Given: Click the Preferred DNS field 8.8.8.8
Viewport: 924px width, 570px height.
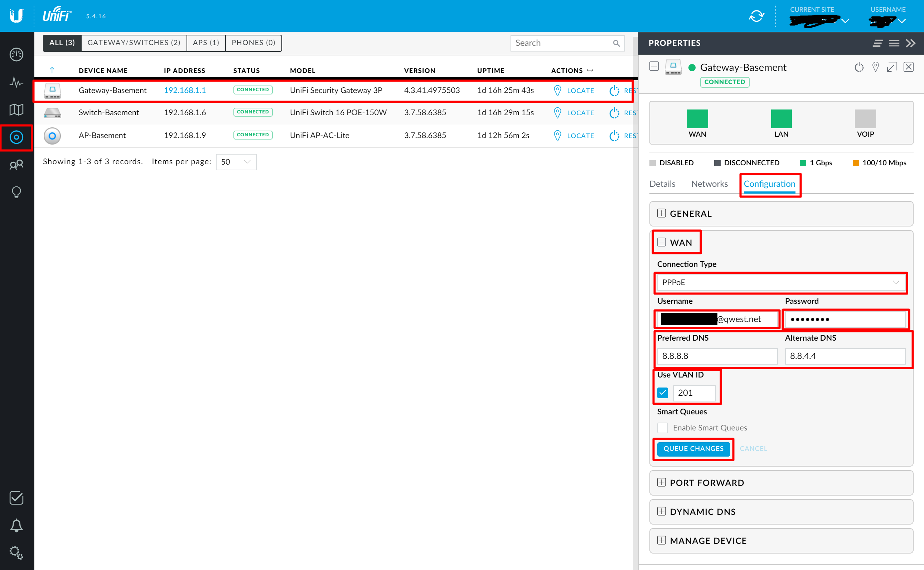Looking at the screenshot, I should click(x=717, y=356).
